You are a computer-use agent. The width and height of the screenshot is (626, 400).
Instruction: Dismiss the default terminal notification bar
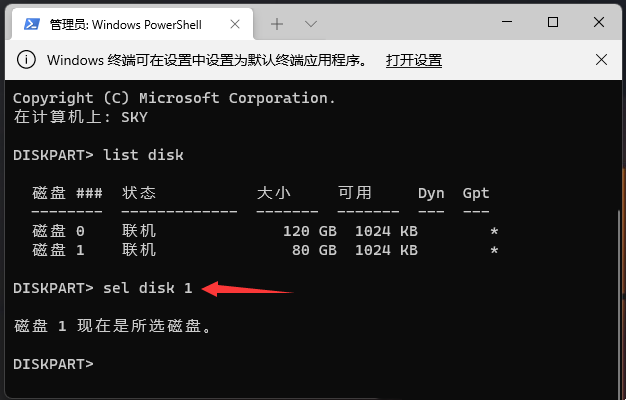click(x=601, y=60)
